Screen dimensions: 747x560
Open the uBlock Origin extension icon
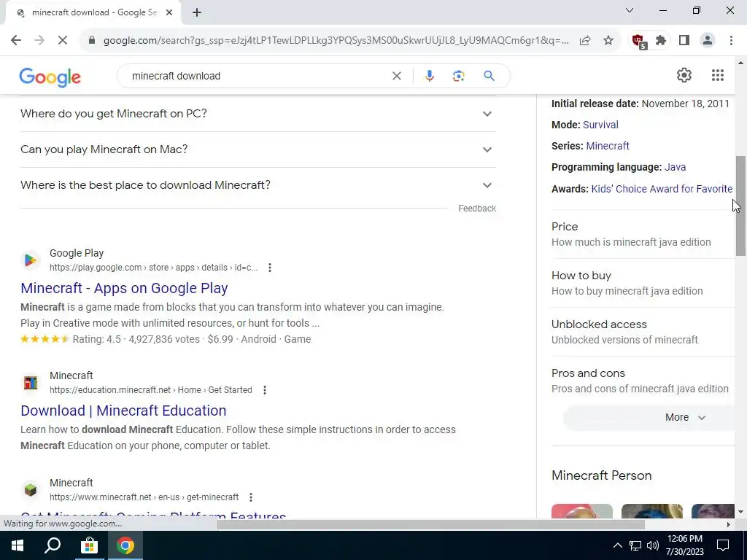tap(638, 42)
